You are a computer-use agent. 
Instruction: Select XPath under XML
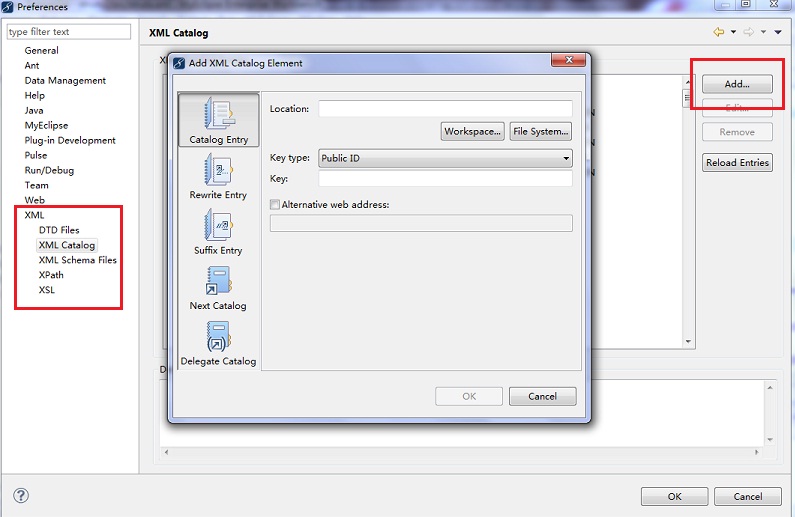coord(51,275)
